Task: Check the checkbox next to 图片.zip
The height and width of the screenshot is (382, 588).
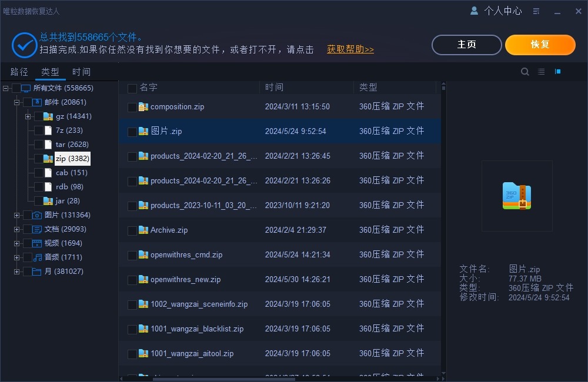Action: pyautogui.click(x=132, y=131)
